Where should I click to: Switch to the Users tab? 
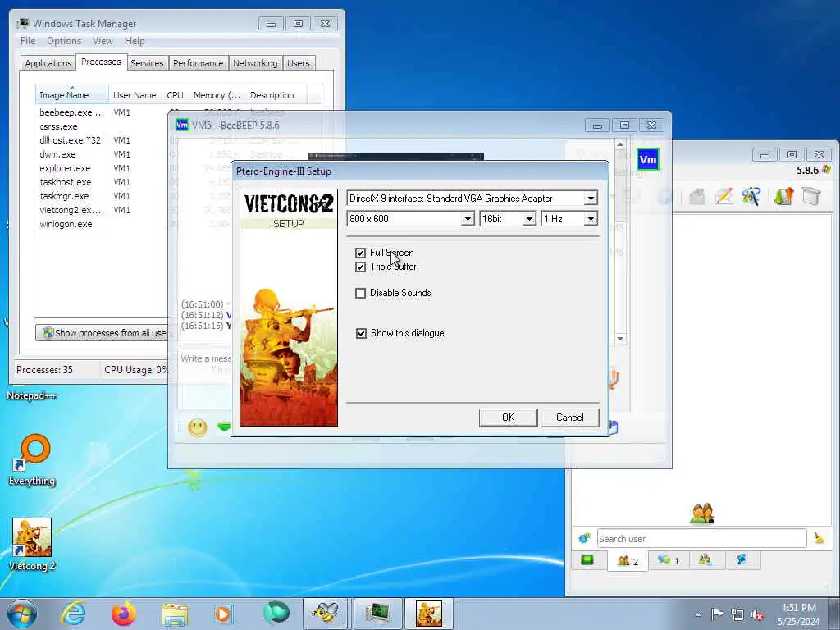coord(299,63)
